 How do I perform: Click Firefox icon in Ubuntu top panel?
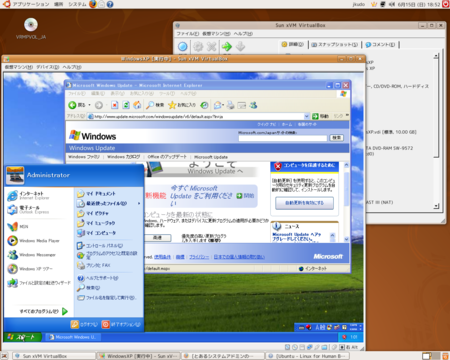point(93,4)
